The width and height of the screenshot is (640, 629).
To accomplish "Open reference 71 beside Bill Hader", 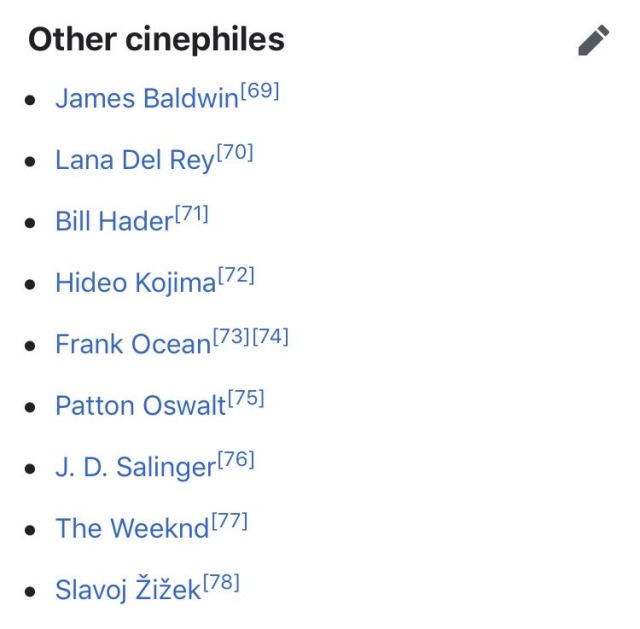I will [191, 214].
